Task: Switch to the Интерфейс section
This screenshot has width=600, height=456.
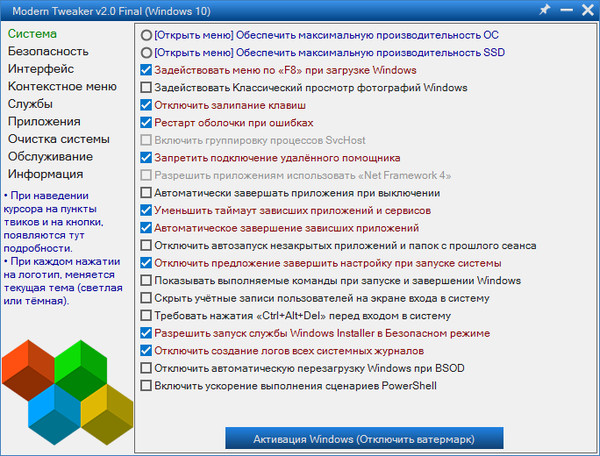Action: (x=41, y=69)
